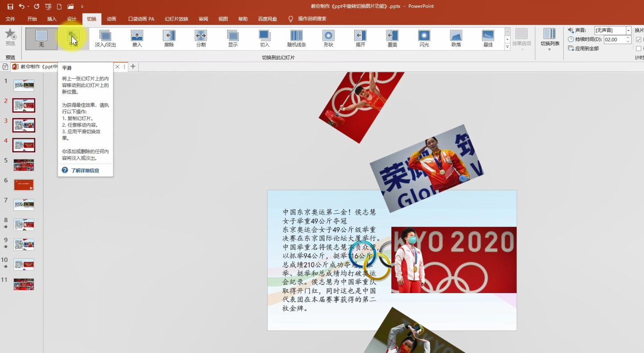Add a new document tab with plus
644x353 pixels.
(x=133, y=67)
